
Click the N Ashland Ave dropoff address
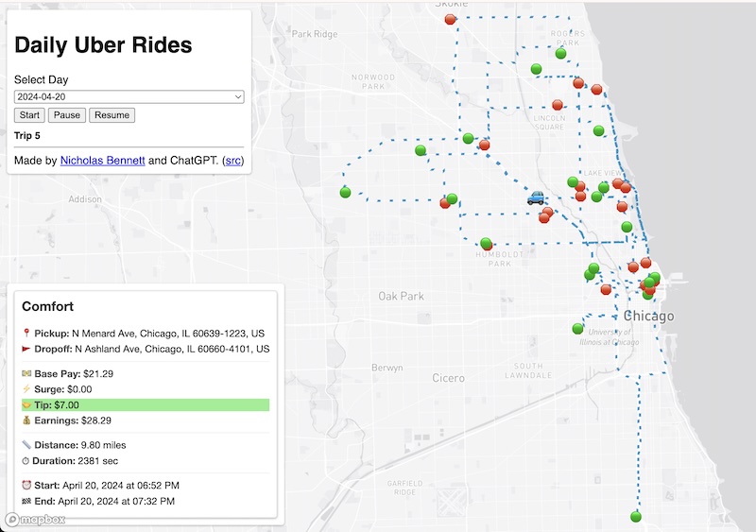click(172, 349)
